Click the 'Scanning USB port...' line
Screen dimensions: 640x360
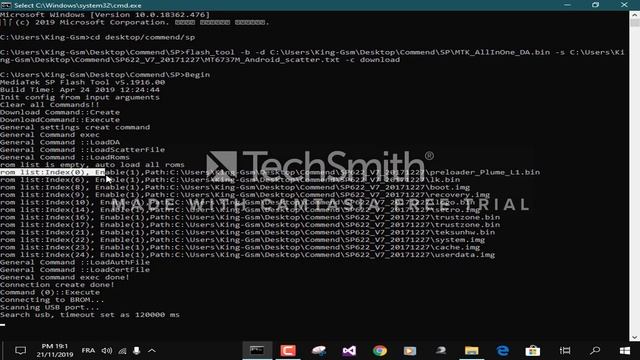click(50, 307)
